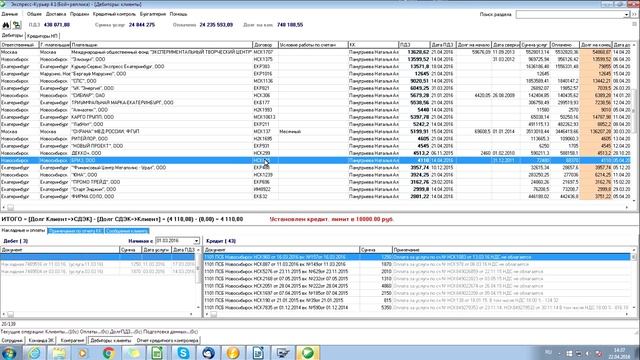Click the orange lightning-bolt taskbar icon
This screenshot has width=640, height=360.
[x=233, y=353]
